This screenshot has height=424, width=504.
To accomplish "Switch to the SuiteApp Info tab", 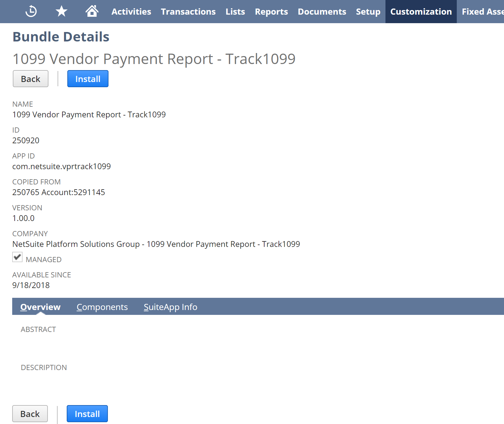I will tap(170, 307).
